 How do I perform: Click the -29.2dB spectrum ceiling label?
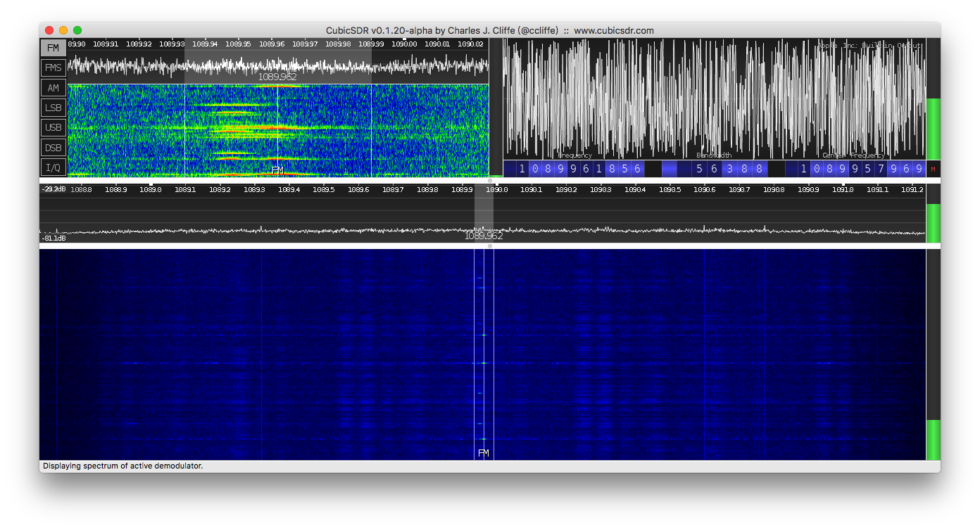tap(52, 189)
